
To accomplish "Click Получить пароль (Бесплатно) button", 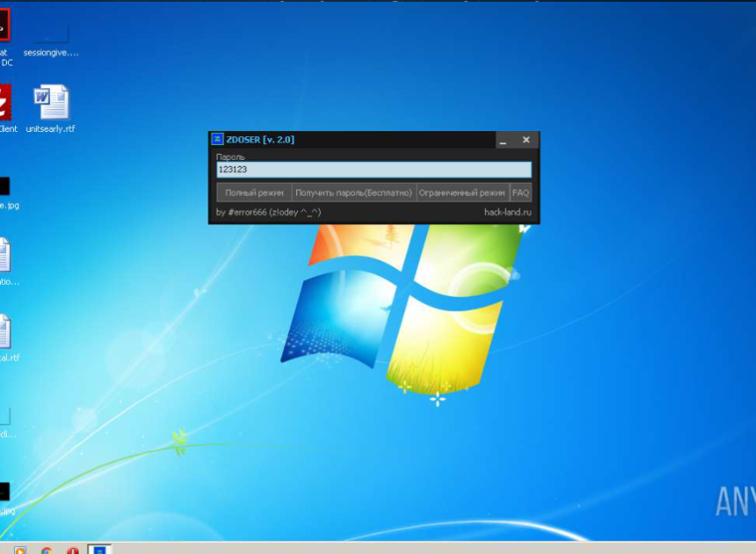I will click(x=353, y=193).
